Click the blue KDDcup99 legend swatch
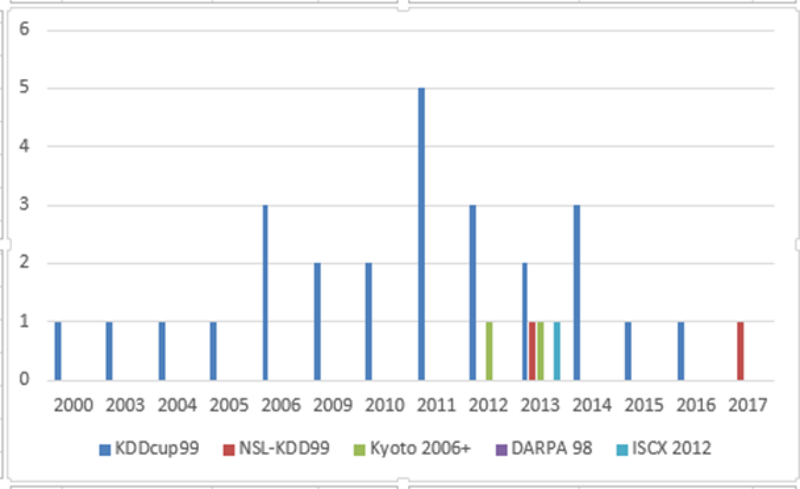The width and height of the screenshot is (800, 489). coord(105,450)
